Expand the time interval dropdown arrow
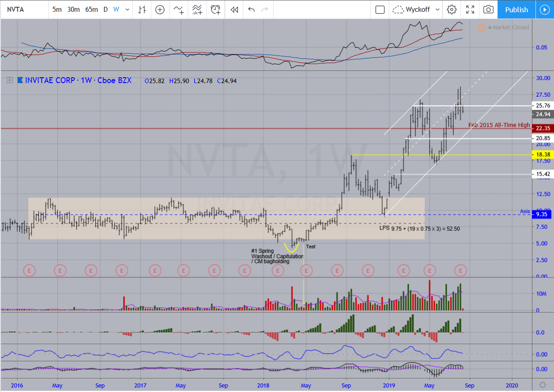Viewport: 554px width, 392px height. click(127, 9)
